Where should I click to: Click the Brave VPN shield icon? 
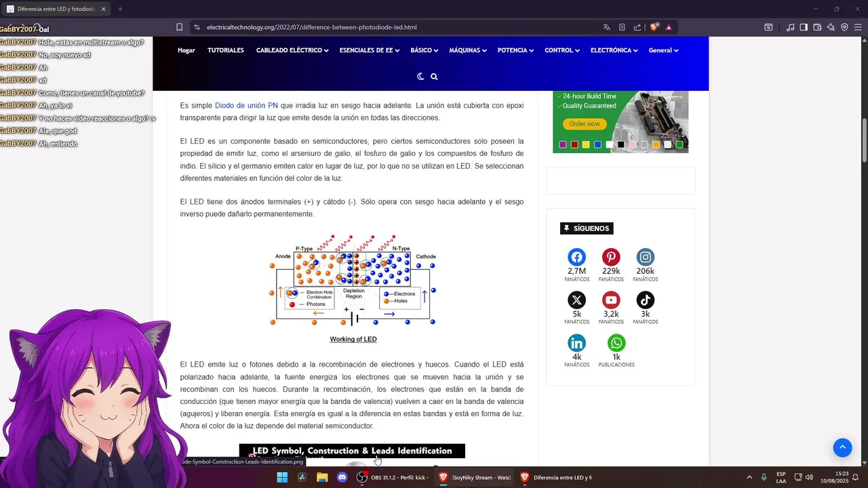coord(844,27)
